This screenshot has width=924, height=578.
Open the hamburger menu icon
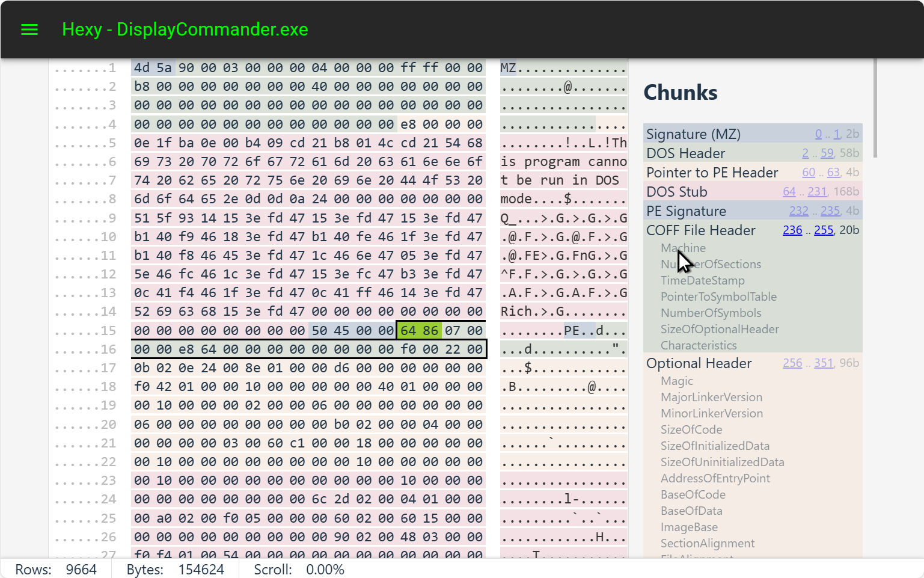(29, 29)
